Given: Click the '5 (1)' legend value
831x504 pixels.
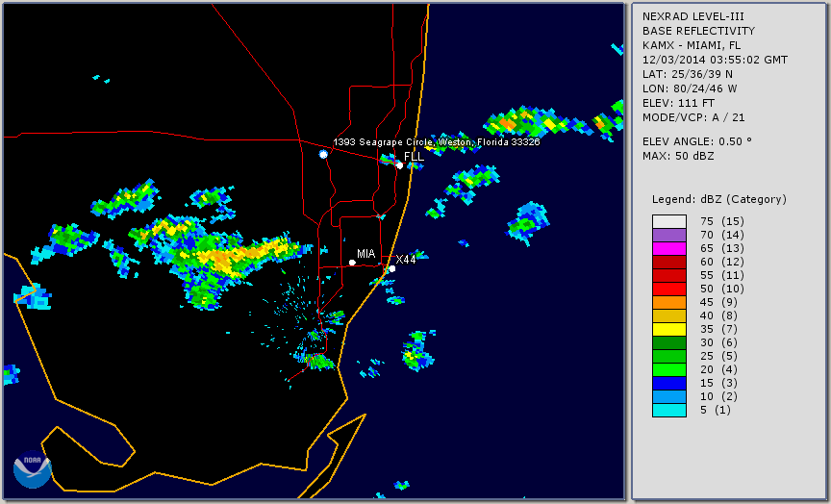Looking at the screenshot, I should point(715,410).
